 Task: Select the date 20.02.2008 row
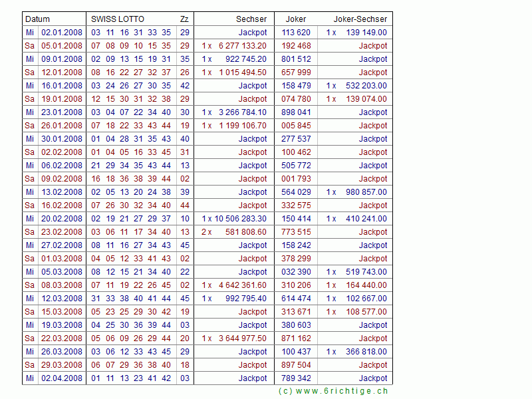[x=62, y=219]
